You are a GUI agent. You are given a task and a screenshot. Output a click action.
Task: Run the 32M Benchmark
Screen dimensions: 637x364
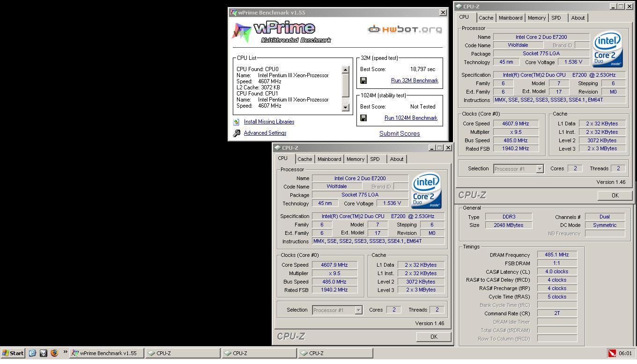tap(415, 80)
